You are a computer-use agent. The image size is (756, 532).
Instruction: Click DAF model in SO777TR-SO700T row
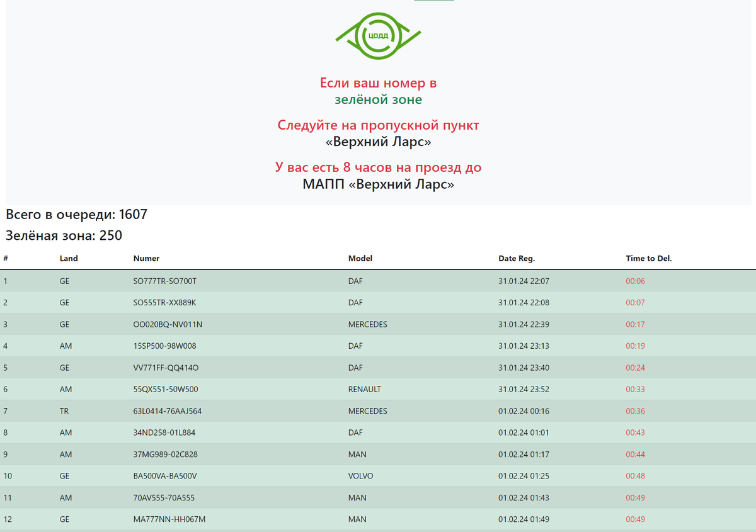[355, 281]
